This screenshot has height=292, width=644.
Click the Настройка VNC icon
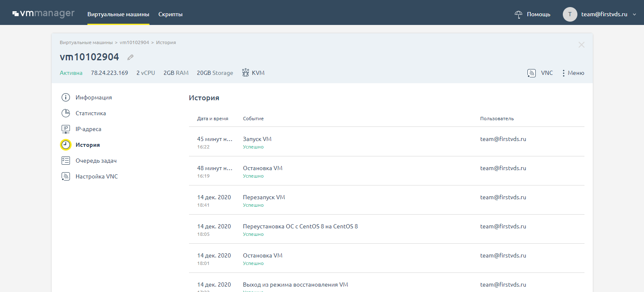(66, 176)
